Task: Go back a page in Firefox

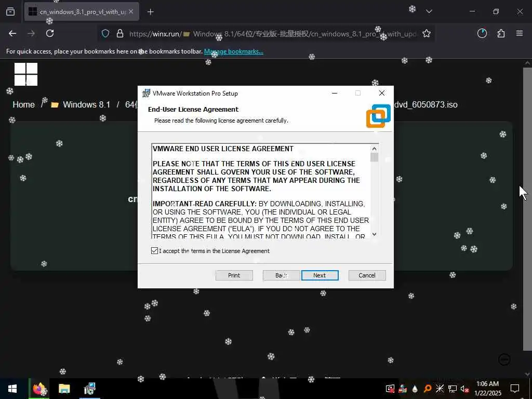Action: (x=12, y=33)
